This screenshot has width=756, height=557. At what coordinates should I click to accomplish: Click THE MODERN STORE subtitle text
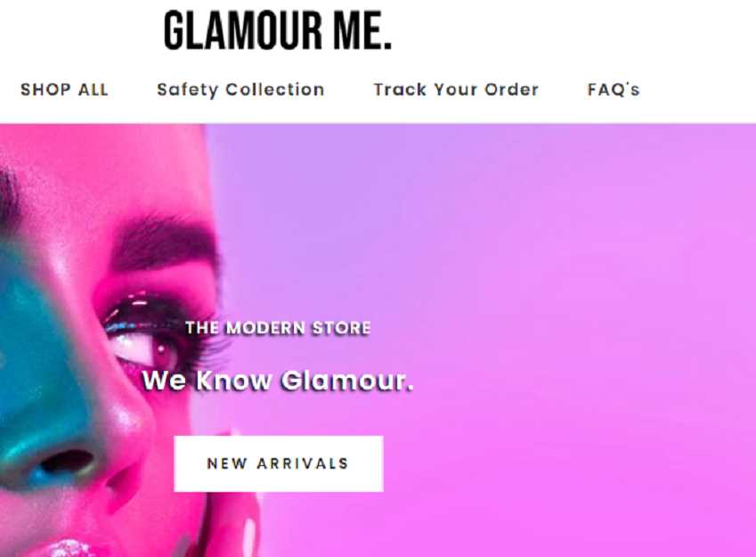(278, 328)
